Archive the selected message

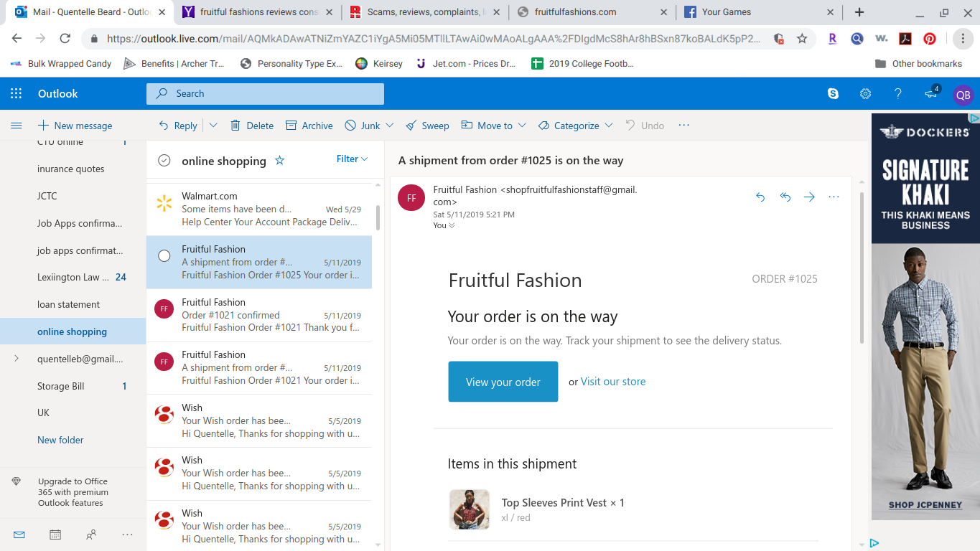pyautogui.click(x=309, y=126)
